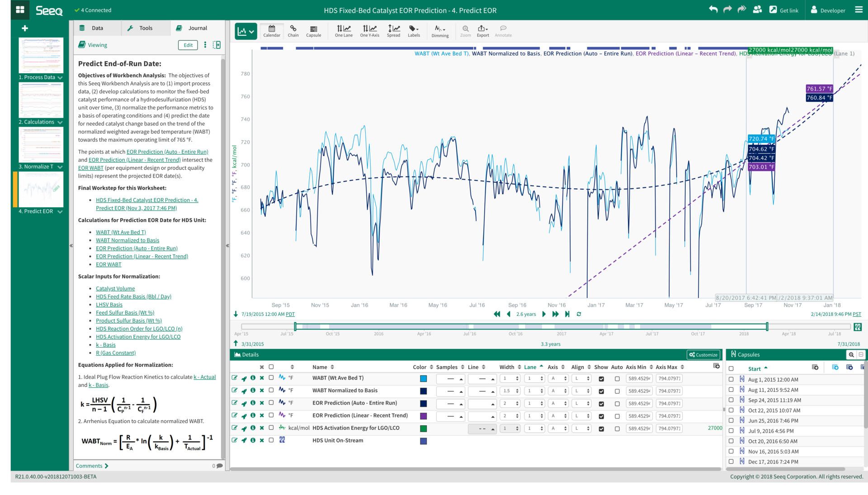The image size is (868, 495).
Task: Switch all signals to One Y-Axis
Action: (369, 31)
